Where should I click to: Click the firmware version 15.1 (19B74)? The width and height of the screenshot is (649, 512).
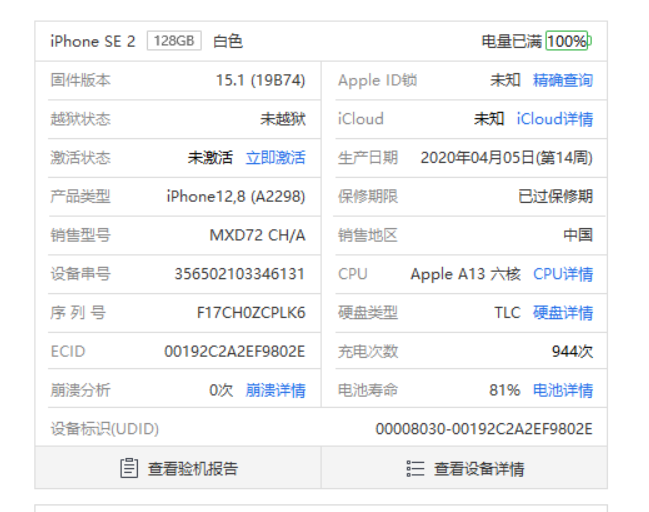(x=261, y=80)
